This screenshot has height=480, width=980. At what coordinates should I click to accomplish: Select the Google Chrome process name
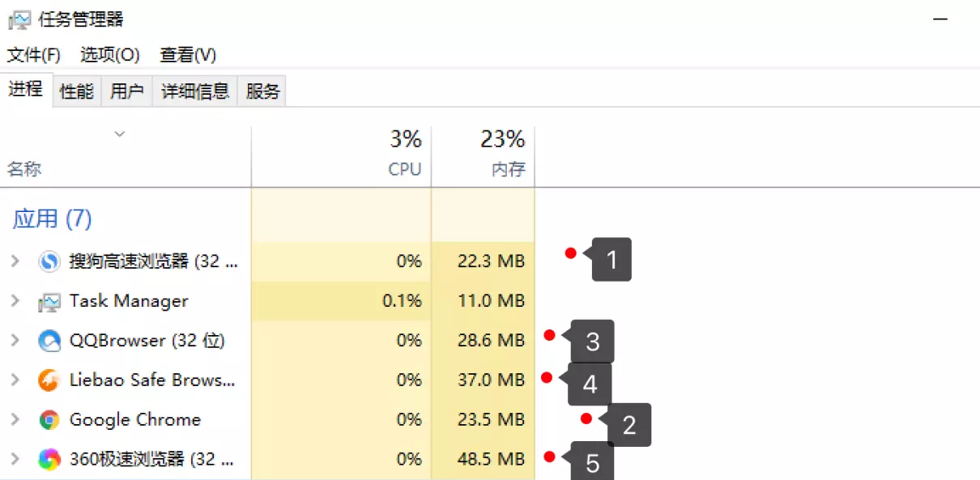(x=135, y=420)
